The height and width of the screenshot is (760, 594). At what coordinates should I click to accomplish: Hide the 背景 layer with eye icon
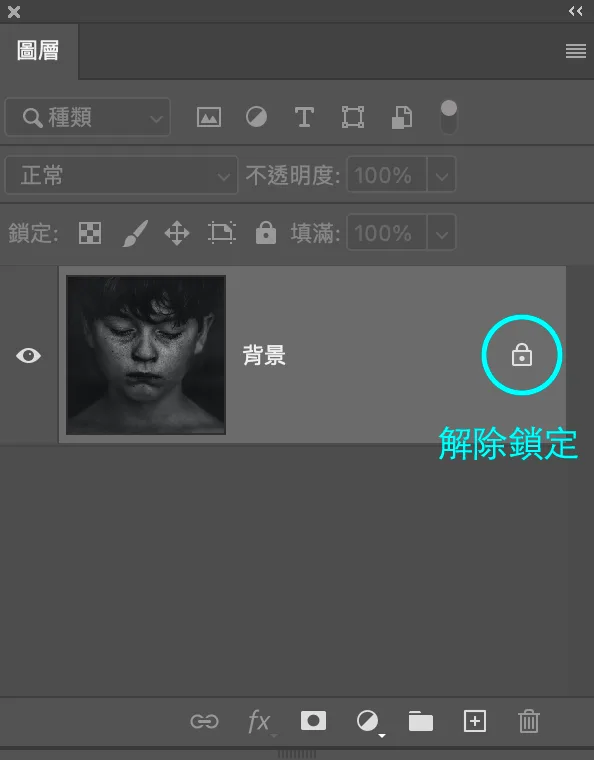coord(29,355)
